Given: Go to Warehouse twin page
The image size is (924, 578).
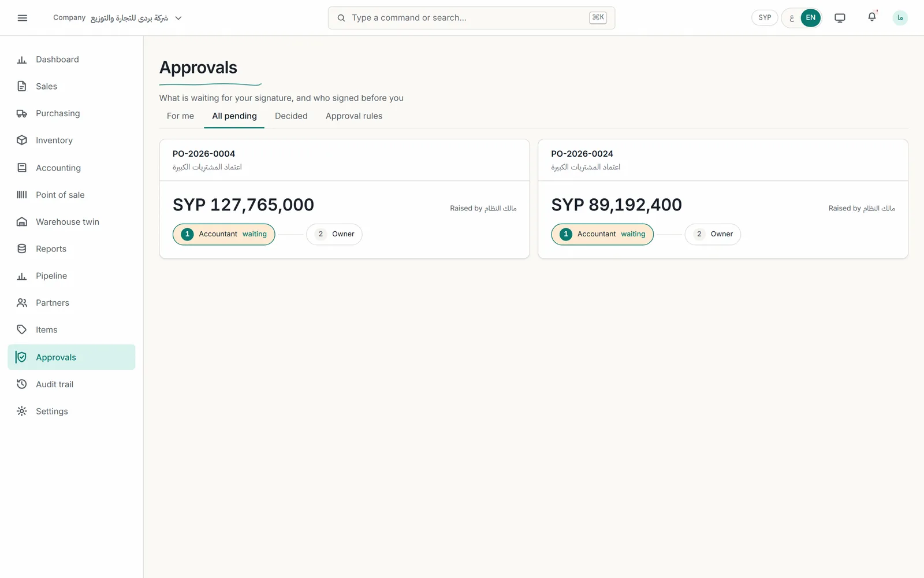Looking at the screenshot, I should tap(72, 222).
